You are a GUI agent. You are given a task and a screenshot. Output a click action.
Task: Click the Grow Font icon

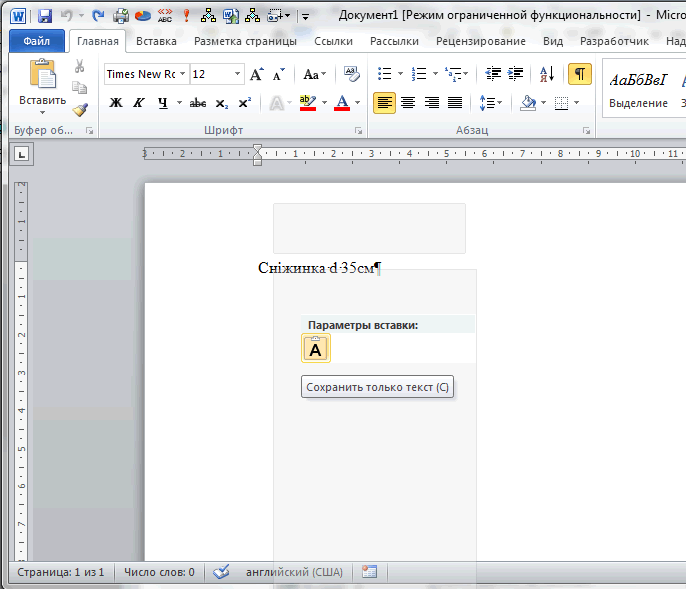click(x=257, y=74)
